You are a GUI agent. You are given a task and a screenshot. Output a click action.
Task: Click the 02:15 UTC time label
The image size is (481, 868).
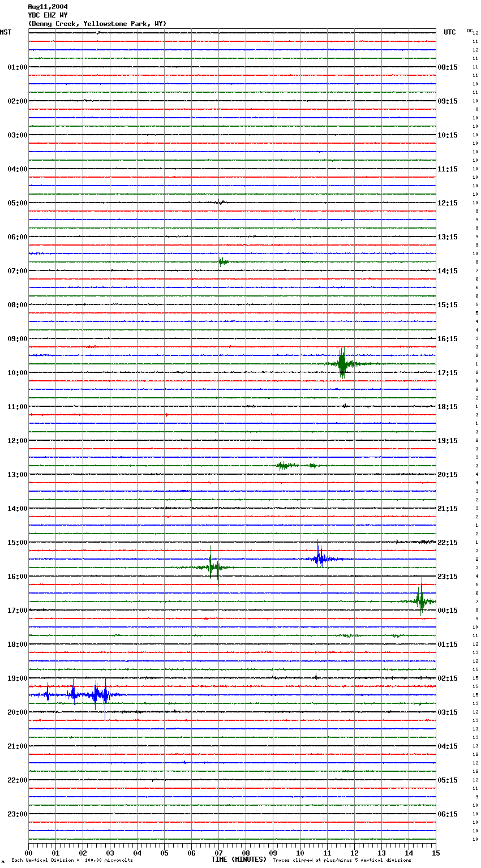coord(448,678)
